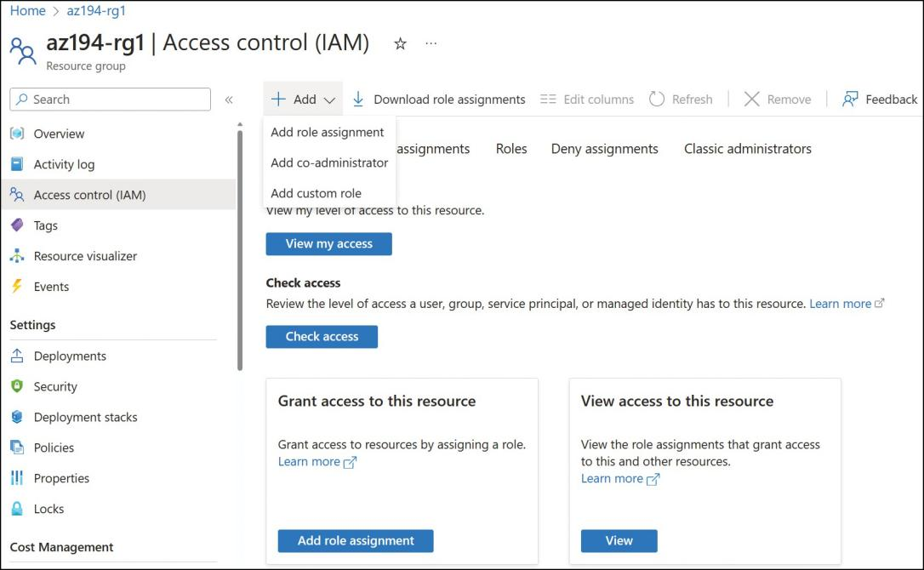924x570 pixels.
Task: Choose Add custom role from the dropdown
Action: [x=316, y=193]
